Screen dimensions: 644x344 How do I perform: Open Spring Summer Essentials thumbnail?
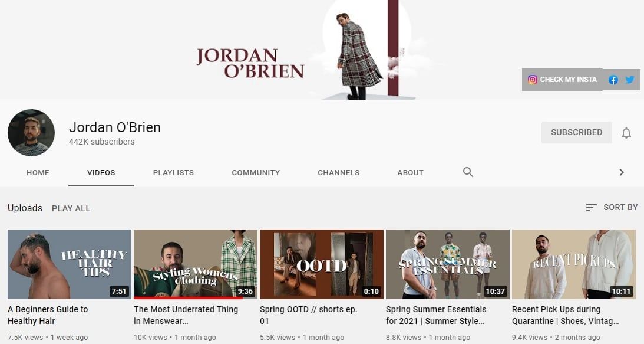448,264
